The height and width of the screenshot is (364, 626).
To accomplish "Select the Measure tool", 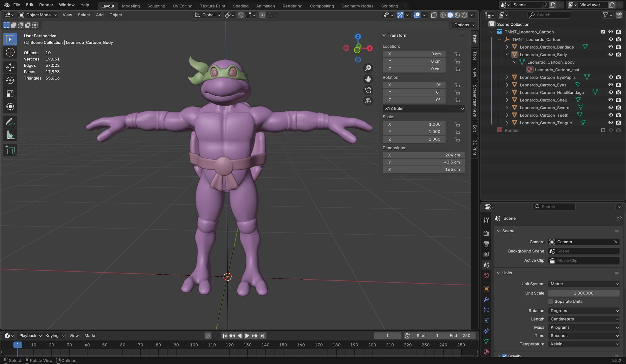I will point(10,135).
